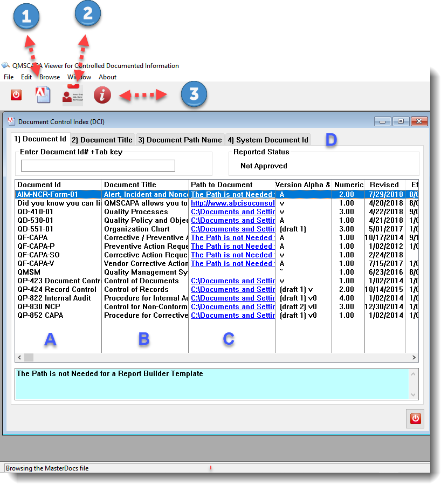Click the red power button at bottom right

pyautogui.click(x=415, y=418)
